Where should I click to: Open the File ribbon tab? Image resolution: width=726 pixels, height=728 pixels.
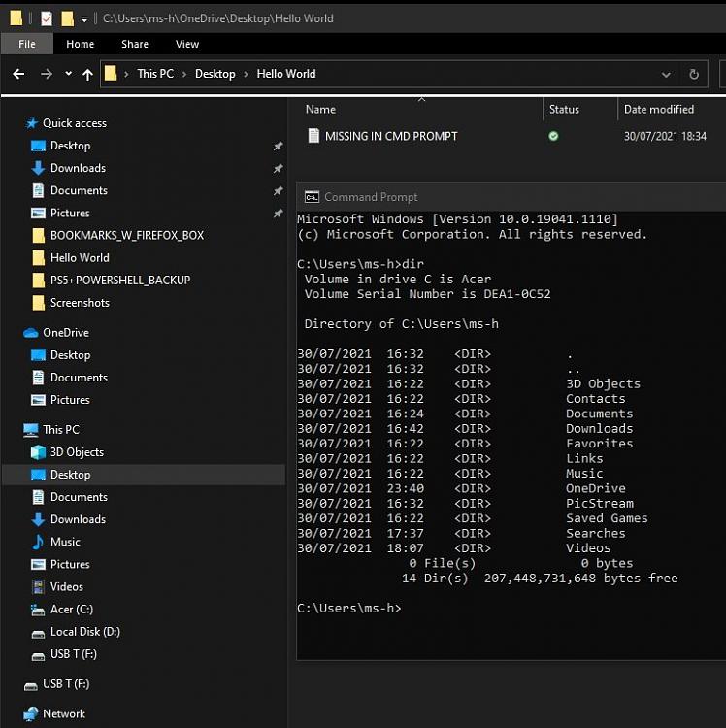coord(27,44)
